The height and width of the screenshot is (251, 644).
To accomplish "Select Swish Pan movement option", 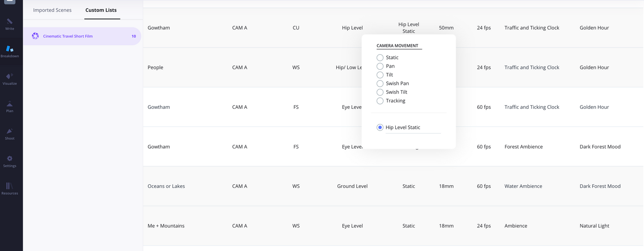I will pos(380,84).
